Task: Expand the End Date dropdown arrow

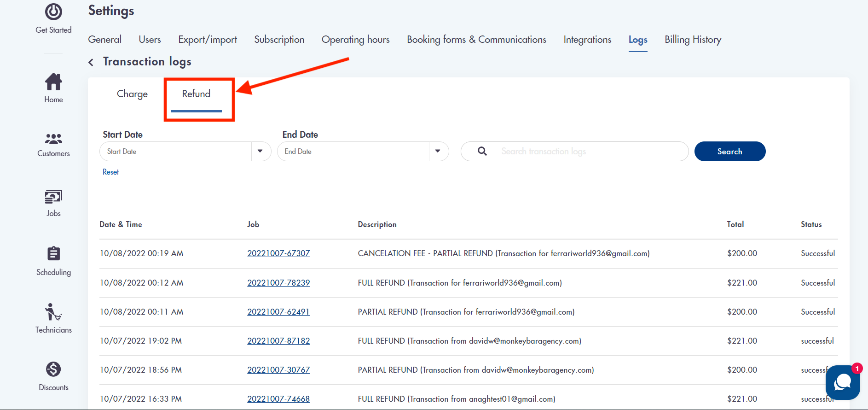Action: click(x=438, y=151)
